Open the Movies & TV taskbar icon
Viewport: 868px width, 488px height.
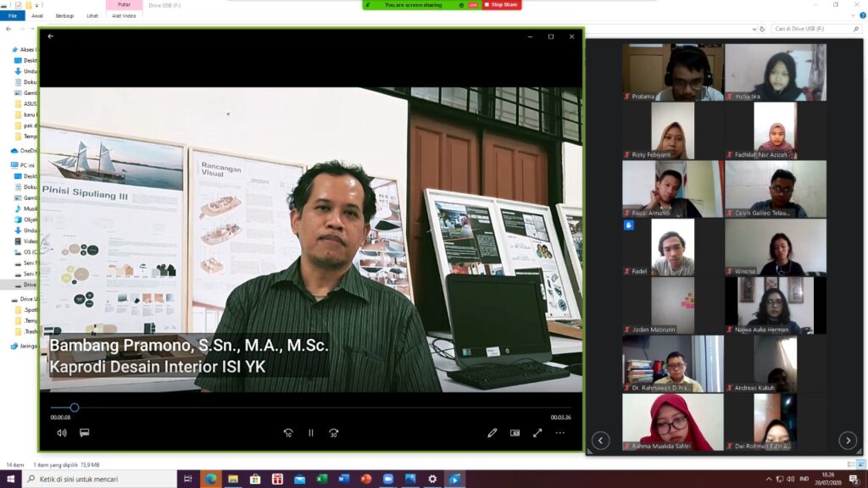454,480
